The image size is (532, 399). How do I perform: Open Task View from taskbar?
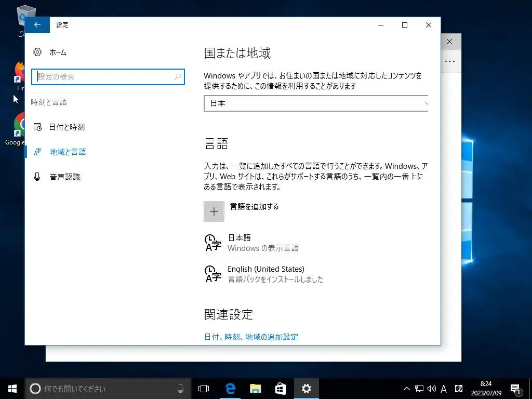[x=204, y=389]
